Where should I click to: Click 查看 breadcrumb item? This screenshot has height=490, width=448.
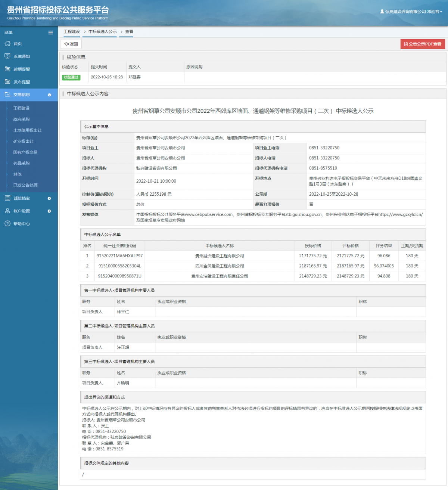pyautogui.click(x=129, y=32)
